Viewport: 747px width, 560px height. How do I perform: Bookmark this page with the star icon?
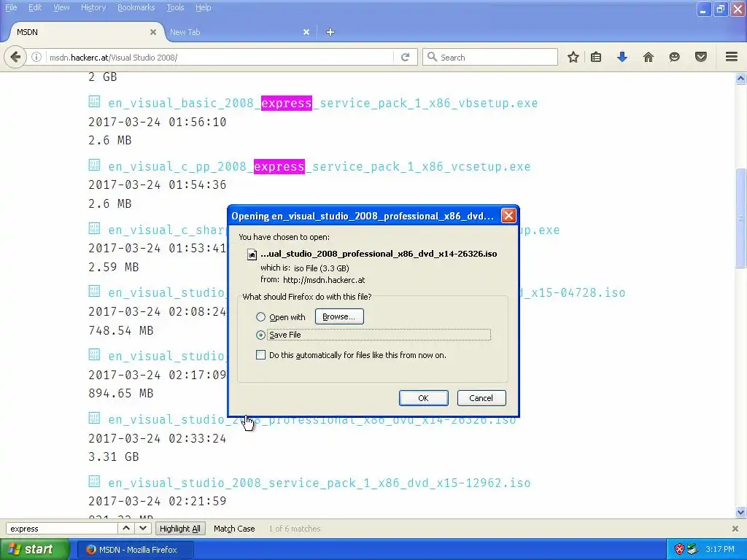tap(573, 57)
